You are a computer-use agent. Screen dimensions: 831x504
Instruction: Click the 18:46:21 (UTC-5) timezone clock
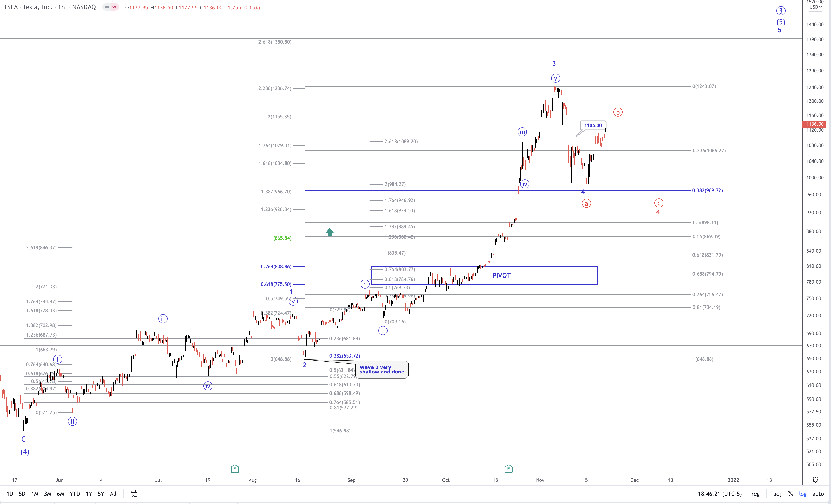coord(720,494)
